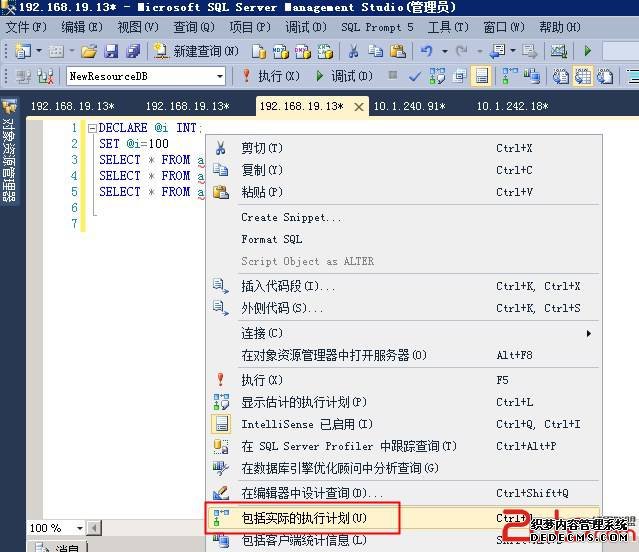This screenshot has width=639, height=552.
Task: Expand the Connection submenu arrow
Action: coord(588,333)
